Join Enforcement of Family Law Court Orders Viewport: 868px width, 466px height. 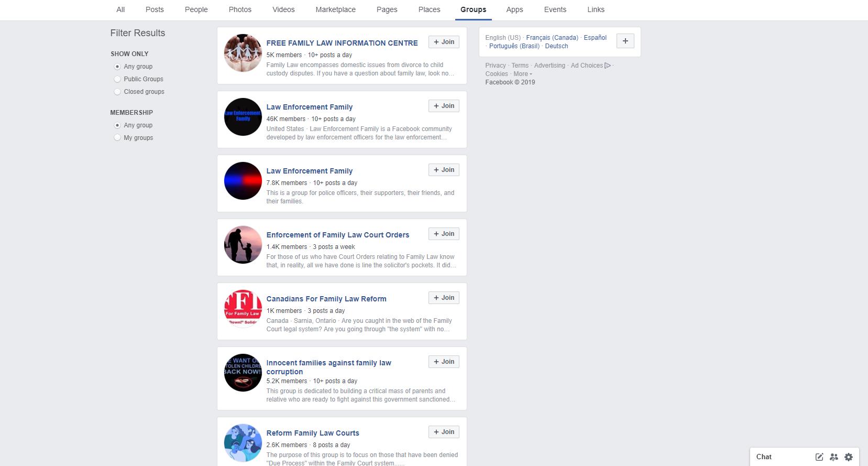point(444,234)
